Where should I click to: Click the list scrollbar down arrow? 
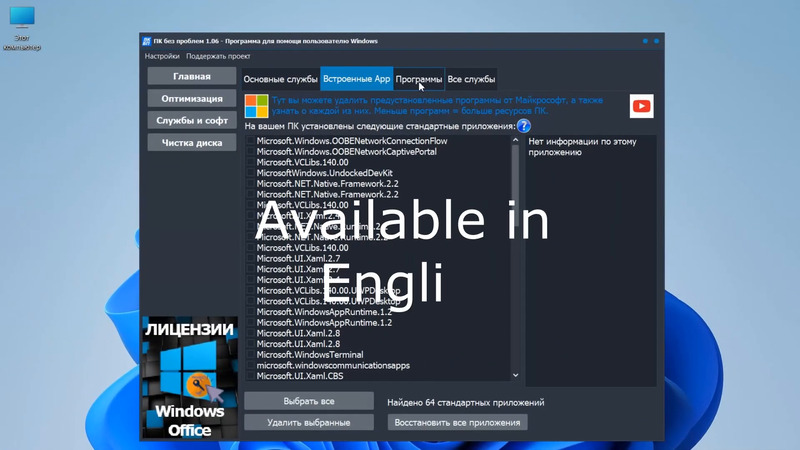click(516, 375)
